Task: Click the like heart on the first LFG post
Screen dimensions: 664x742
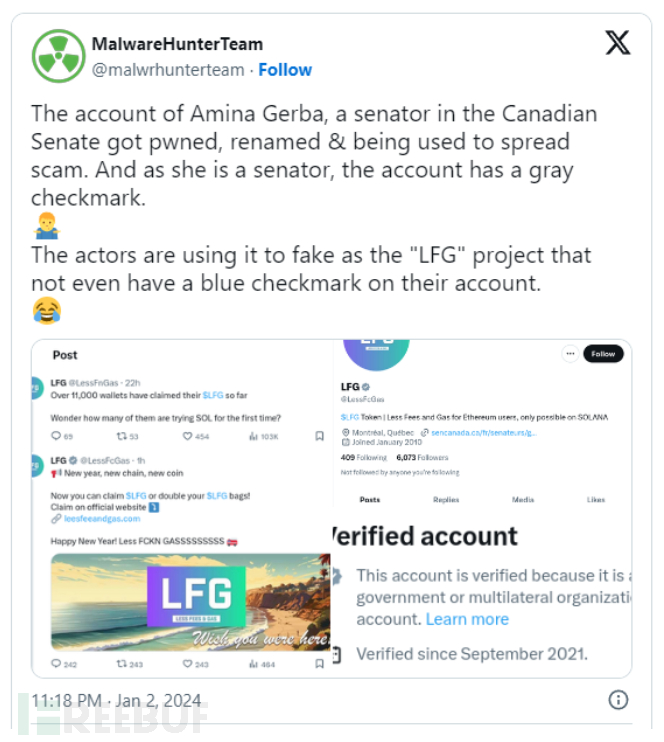Action: click(x=188, y=436)
